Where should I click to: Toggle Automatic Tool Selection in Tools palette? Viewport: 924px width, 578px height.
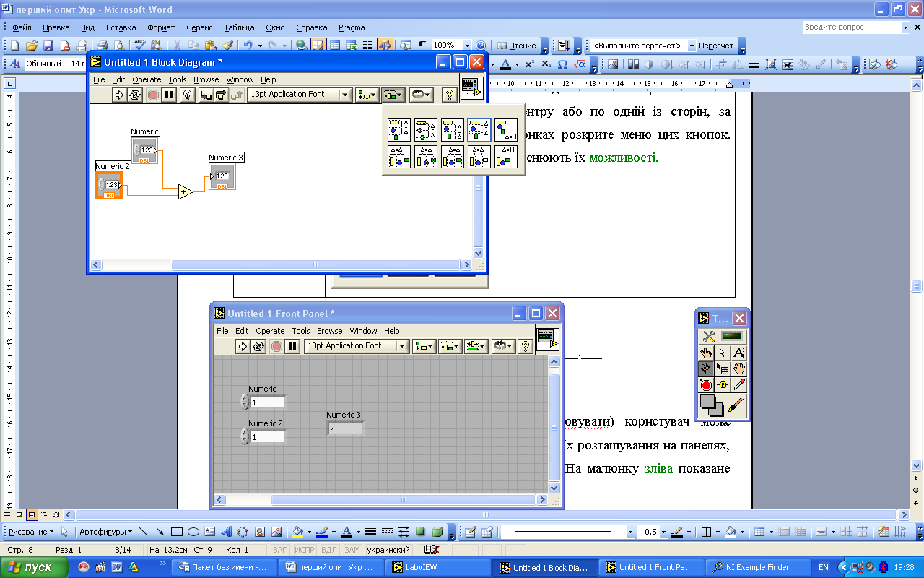click(x=722, y=337)
